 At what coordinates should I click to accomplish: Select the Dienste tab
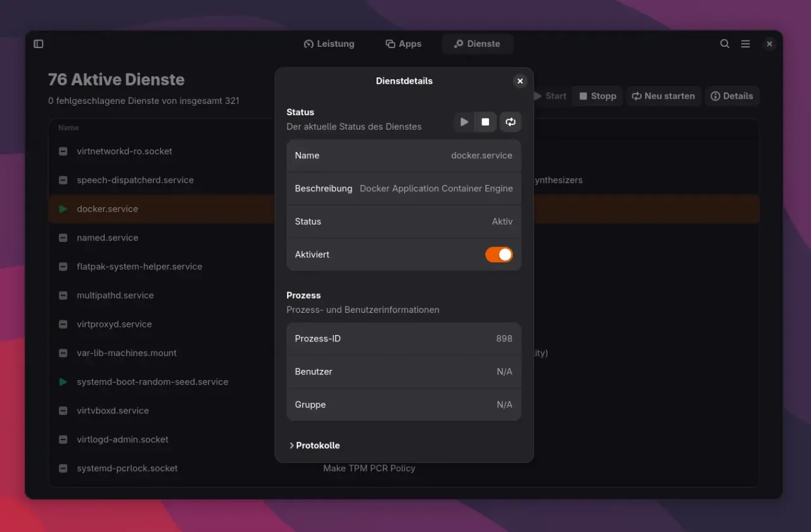(477, 44)
